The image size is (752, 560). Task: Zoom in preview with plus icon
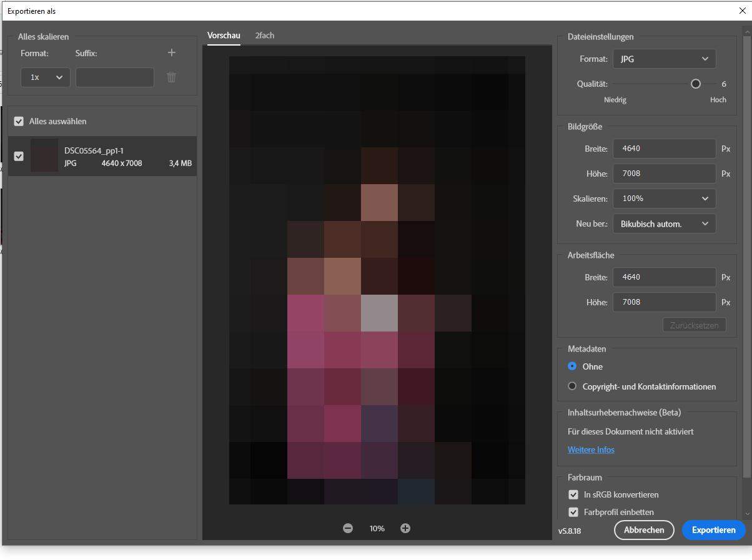405,528
